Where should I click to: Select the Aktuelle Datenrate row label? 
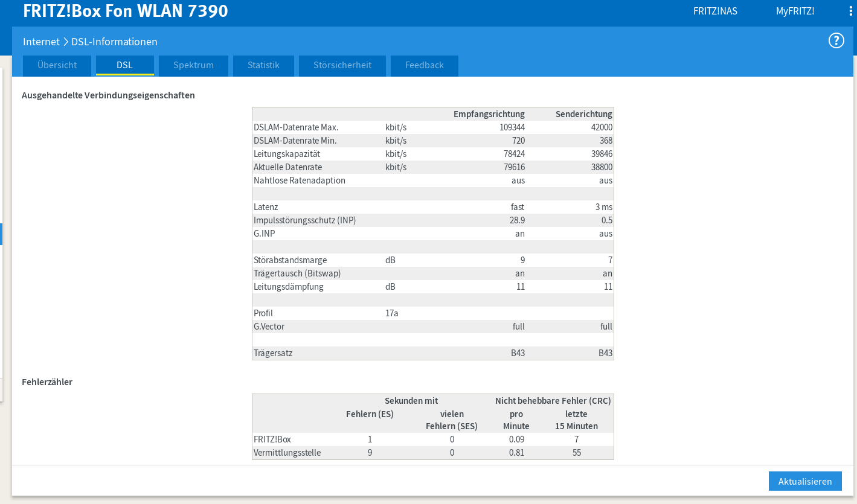[x=287, y=167]
